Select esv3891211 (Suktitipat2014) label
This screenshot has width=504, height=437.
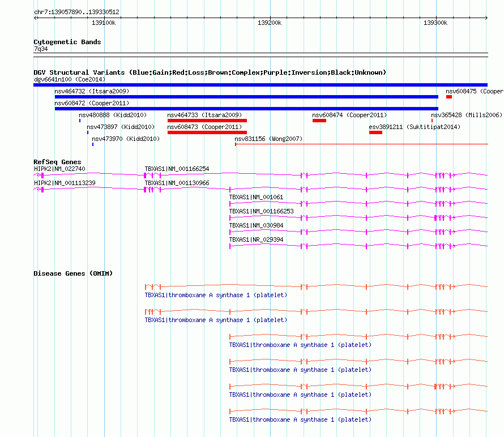(415, 127)
